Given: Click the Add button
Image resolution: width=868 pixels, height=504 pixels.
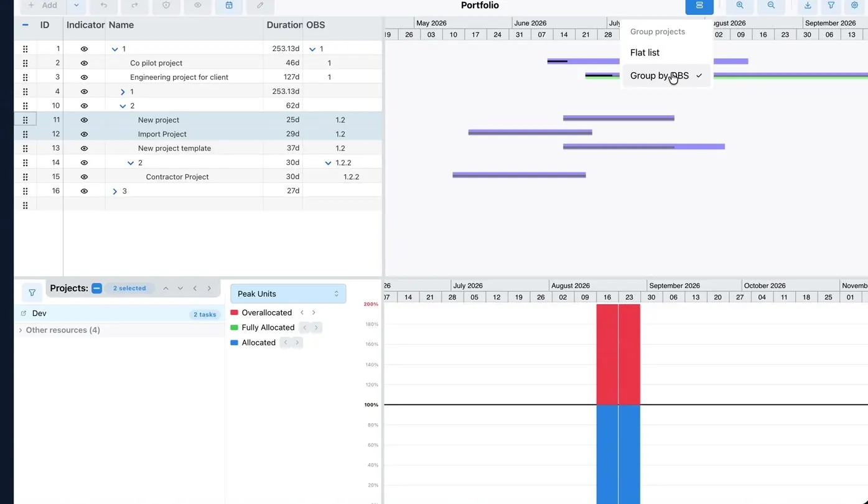Looking at the screenshot, I should point(43,6).
